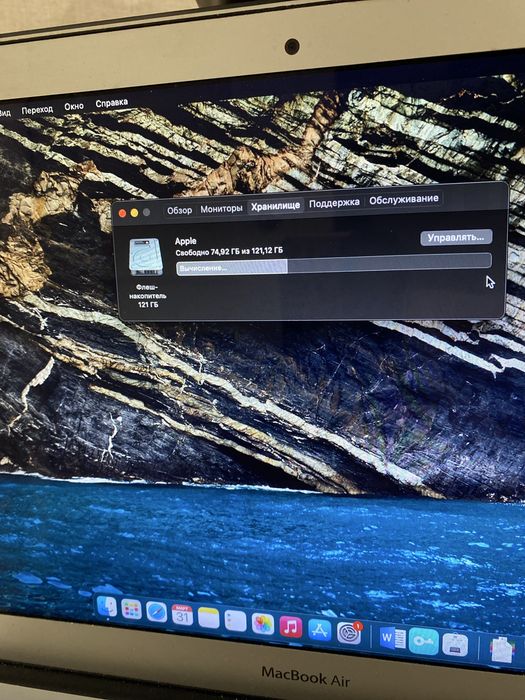Open the App Store from Dock

tap(320, 630)
